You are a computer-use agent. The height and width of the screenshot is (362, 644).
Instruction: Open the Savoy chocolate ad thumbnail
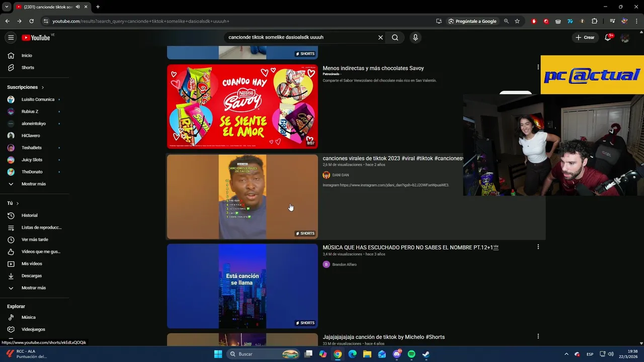[243, 107]
